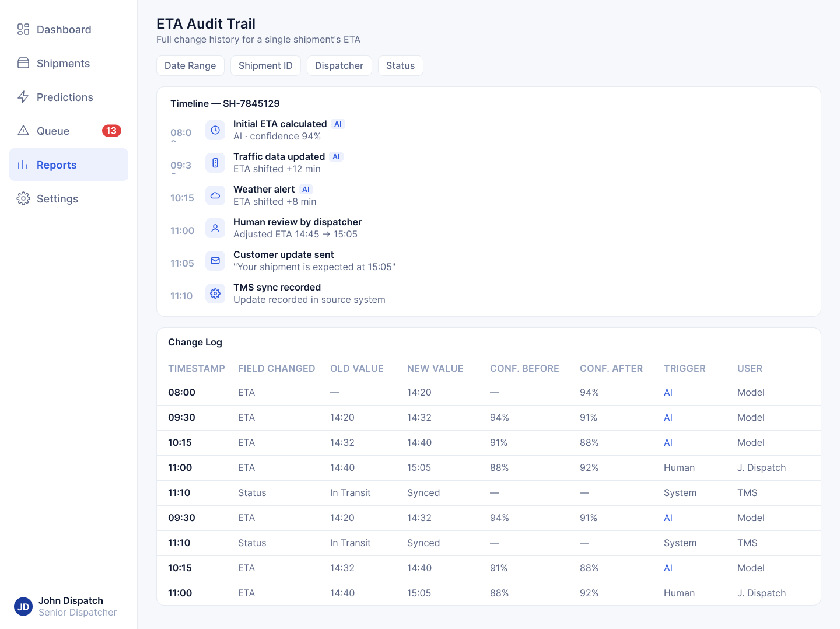Click the Dashboard grid icon
The width and height of the screenshot is (840, 629).
(23, 29)
